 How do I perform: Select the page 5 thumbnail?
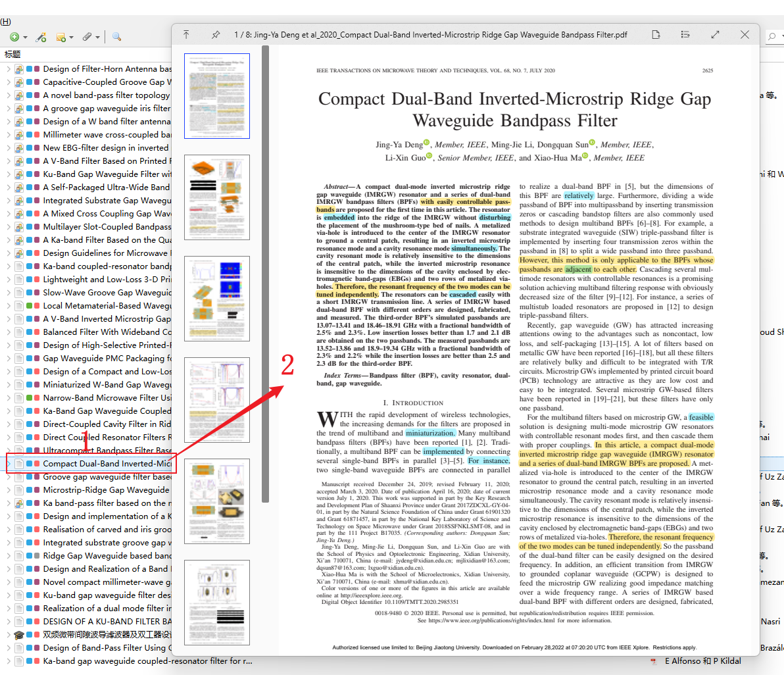pyautogui.click(x=216, y=501)
